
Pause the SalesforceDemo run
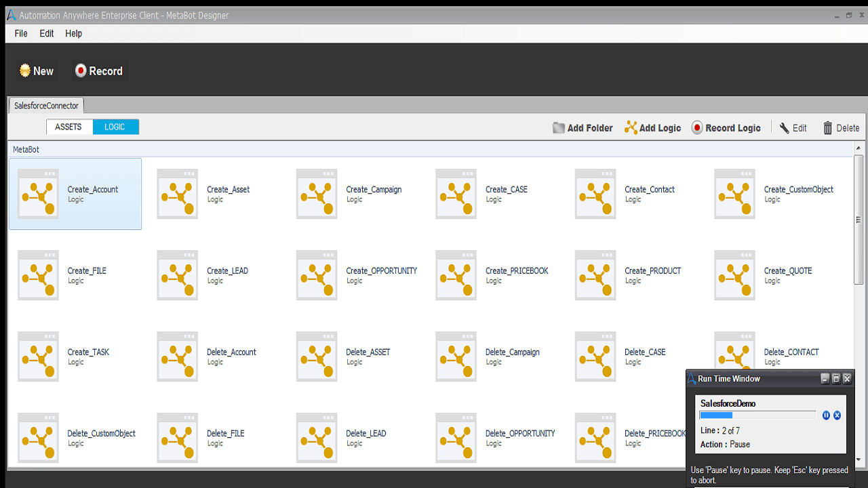826,415
